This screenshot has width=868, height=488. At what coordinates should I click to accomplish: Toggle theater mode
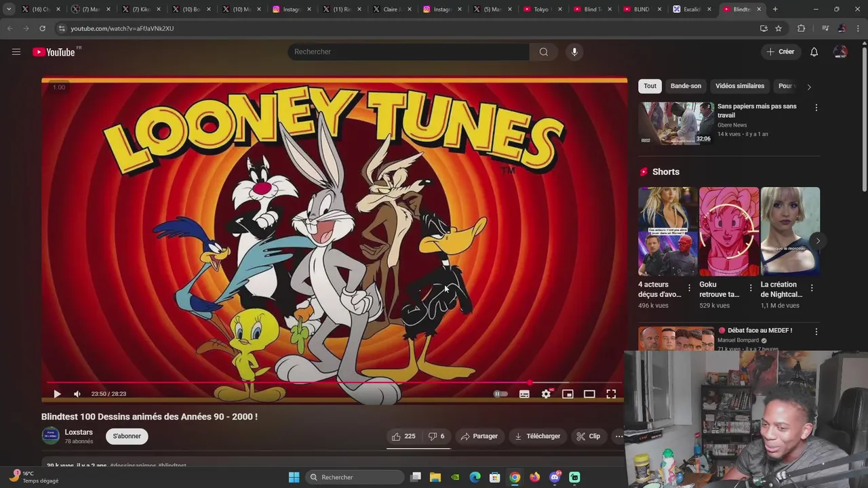coord(589,394)
